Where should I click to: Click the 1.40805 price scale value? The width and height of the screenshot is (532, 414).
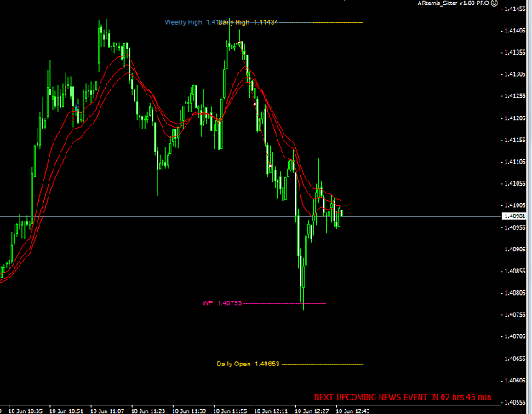pyautogui.click(x=515, y=293)
